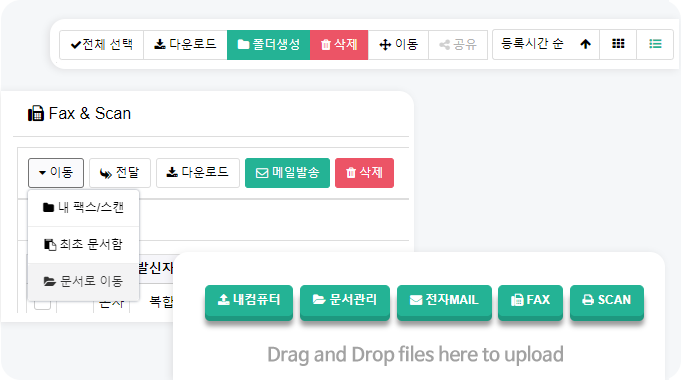
Task: Click 다운로드 in the Fax & Scan panel
Action: (x=198, y=173)
